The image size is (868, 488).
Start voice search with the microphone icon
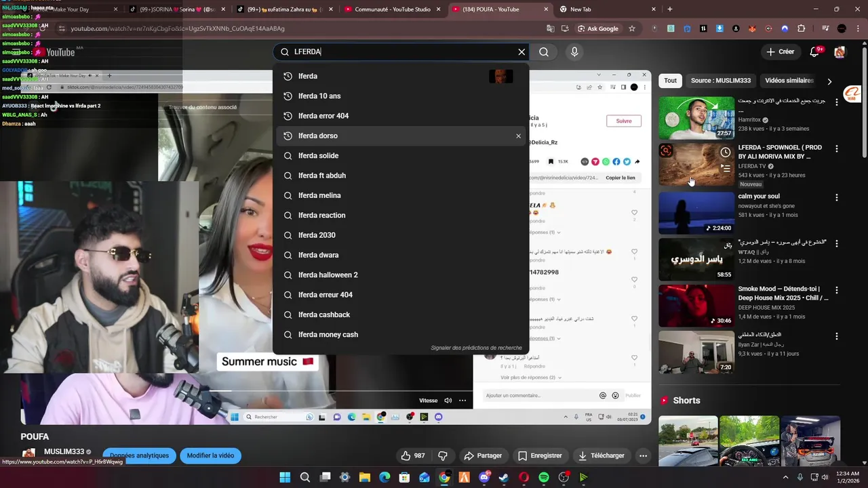click(574, 52)
